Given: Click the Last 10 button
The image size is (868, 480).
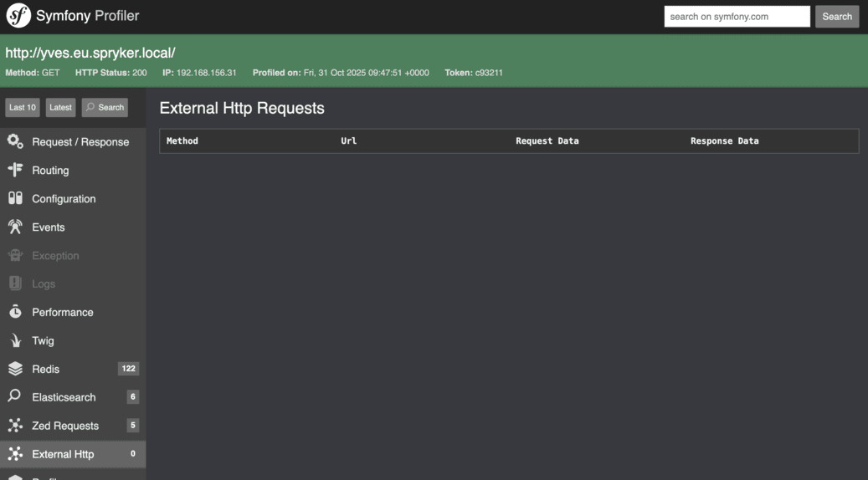Looking at the screenshot, I should [23, 107].
